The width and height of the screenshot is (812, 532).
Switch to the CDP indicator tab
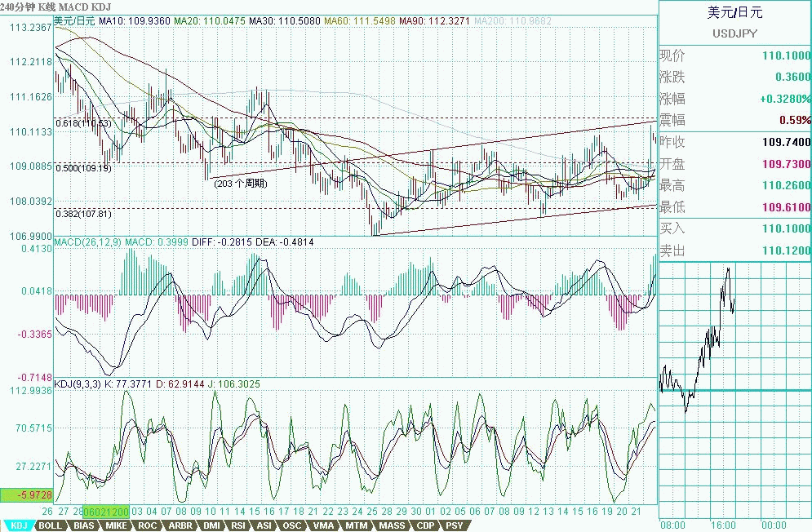pos(426,525)
